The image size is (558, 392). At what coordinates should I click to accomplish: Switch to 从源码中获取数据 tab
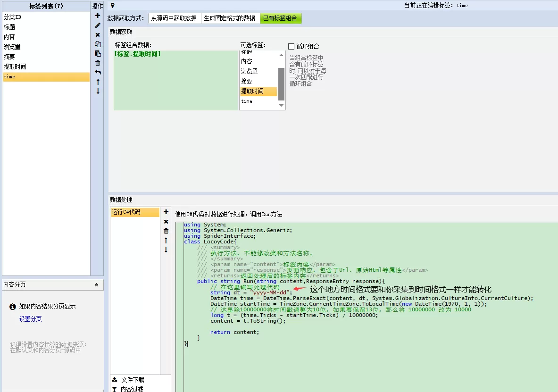point(174,18)
